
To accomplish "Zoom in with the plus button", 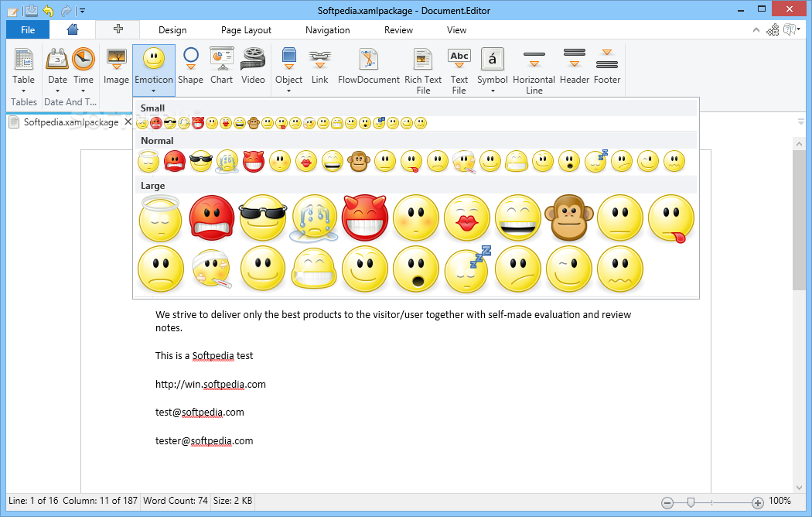I will click(x=758, y=502).
